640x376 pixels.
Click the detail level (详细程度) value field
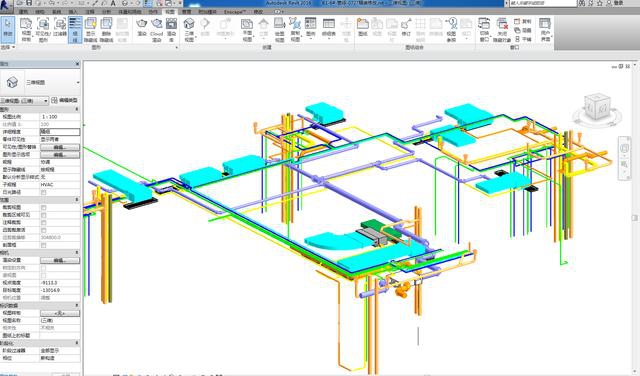[60, 132]
